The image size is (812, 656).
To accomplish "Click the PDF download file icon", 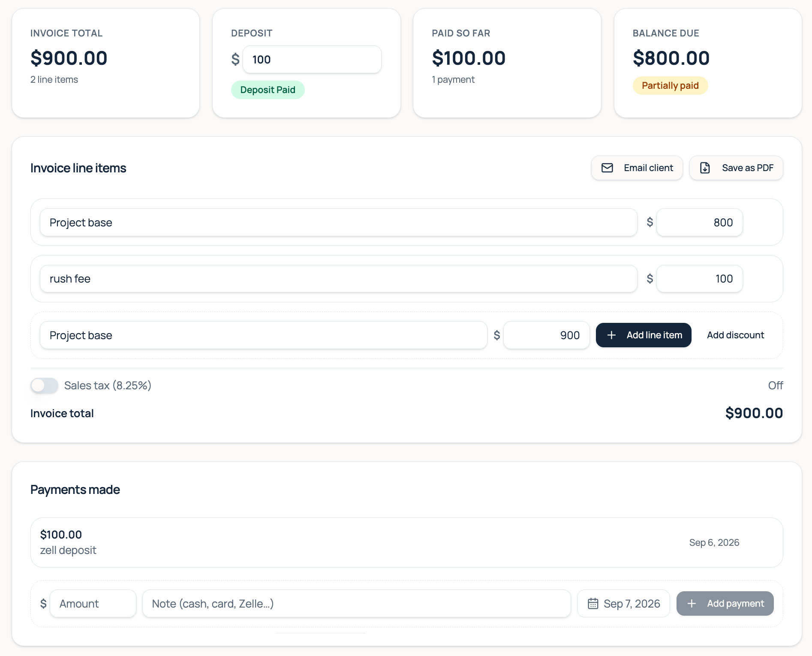I will (x=705, y=168).
